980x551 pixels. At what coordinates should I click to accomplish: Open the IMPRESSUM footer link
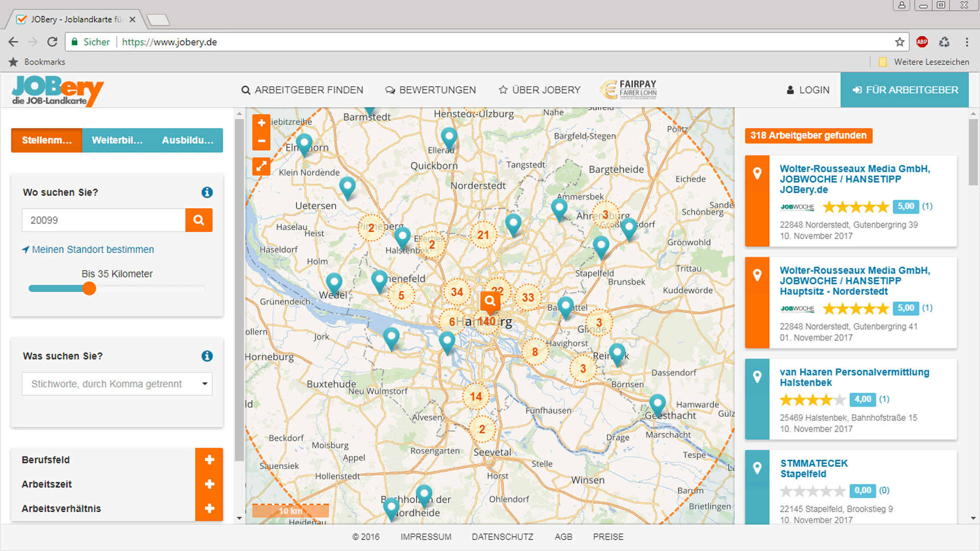click(426, 537)
